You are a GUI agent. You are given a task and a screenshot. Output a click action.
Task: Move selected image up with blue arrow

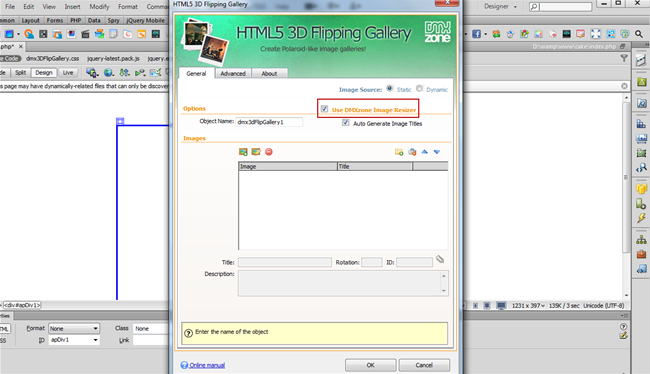point(424,152)
